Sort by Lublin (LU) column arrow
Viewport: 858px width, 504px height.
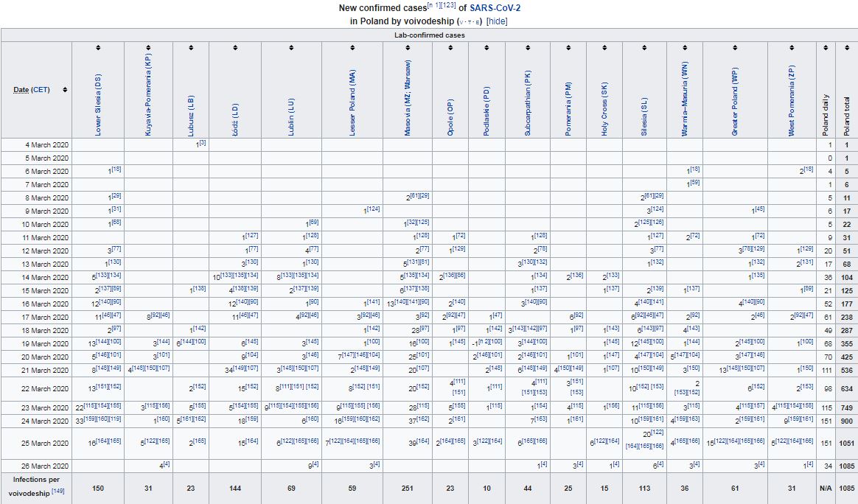[291, 48]
